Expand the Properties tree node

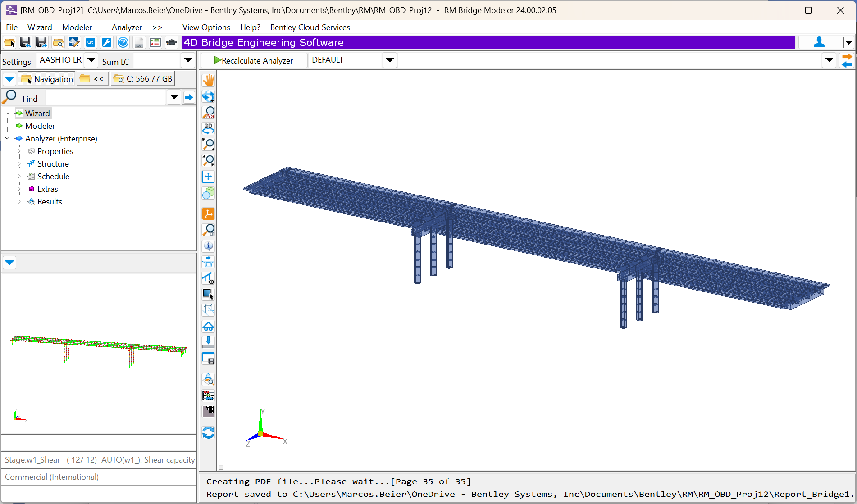pyautogui.click(x=19, y=151)
